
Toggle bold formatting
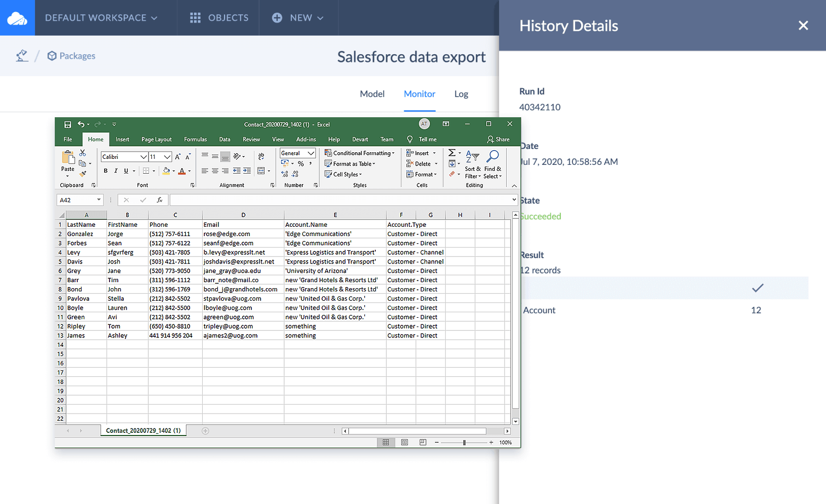[x=105, y=170]
